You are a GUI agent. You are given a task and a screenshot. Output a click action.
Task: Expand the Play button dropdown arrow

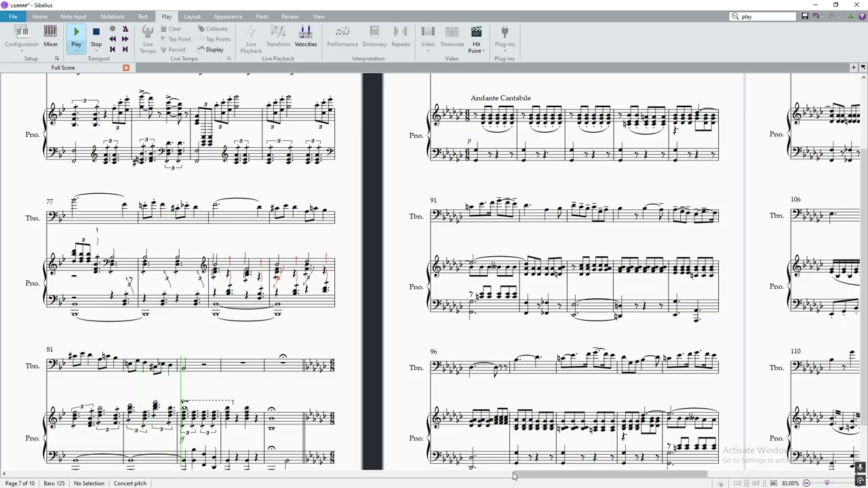click(76, 51)
